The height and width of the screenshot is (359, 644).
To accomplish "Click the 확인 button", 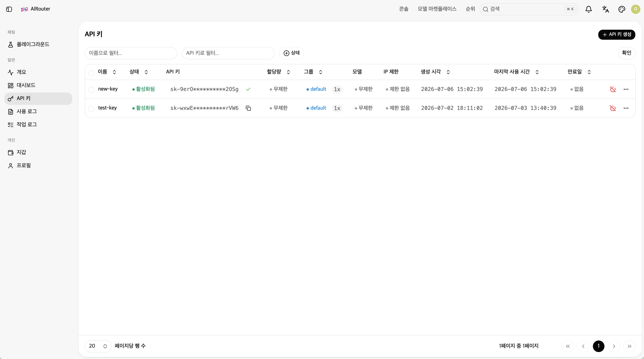I will [x=626, y=53].
